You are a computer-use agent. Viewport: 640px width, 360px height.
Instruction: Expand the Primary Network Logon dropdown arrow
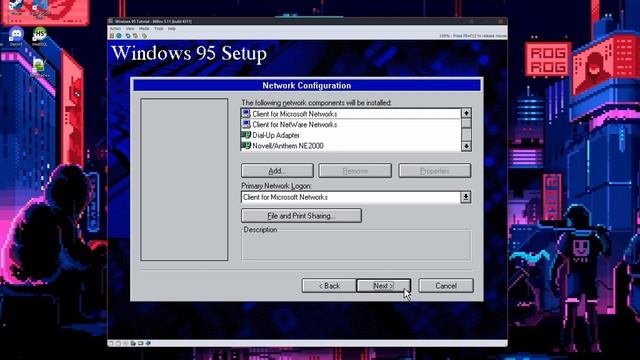click(x=465, y=197)
